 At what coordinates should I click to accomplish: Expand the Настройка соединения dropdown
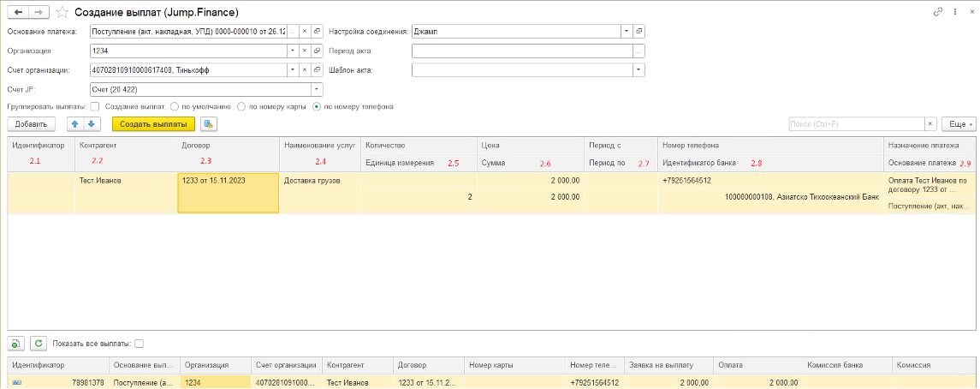[626, 31]
